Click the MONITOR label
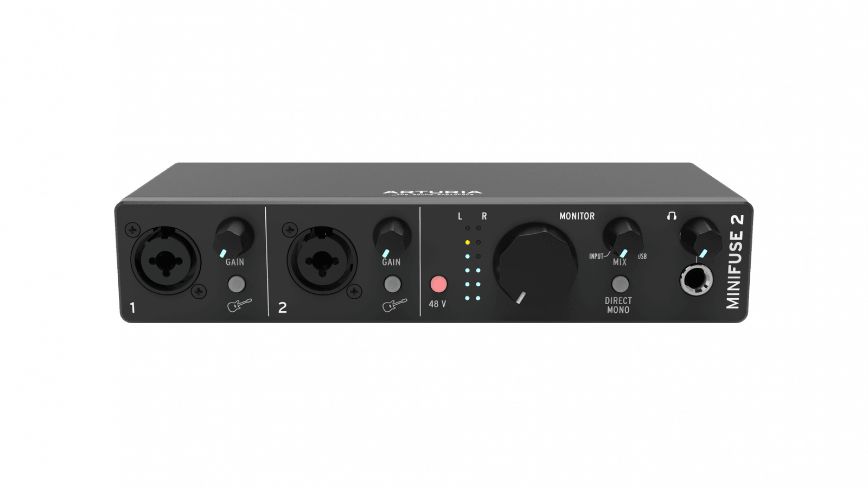The image size is (868, 488). coord(577,216)
